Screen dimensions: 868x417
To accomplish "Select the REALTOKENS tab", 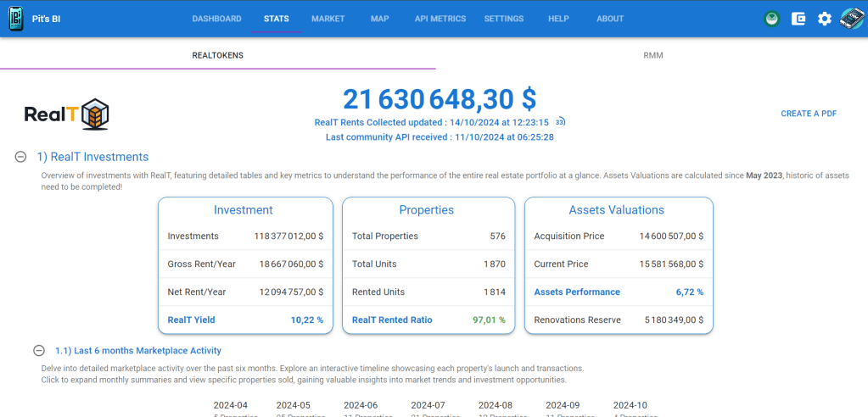I will [217, 55].
